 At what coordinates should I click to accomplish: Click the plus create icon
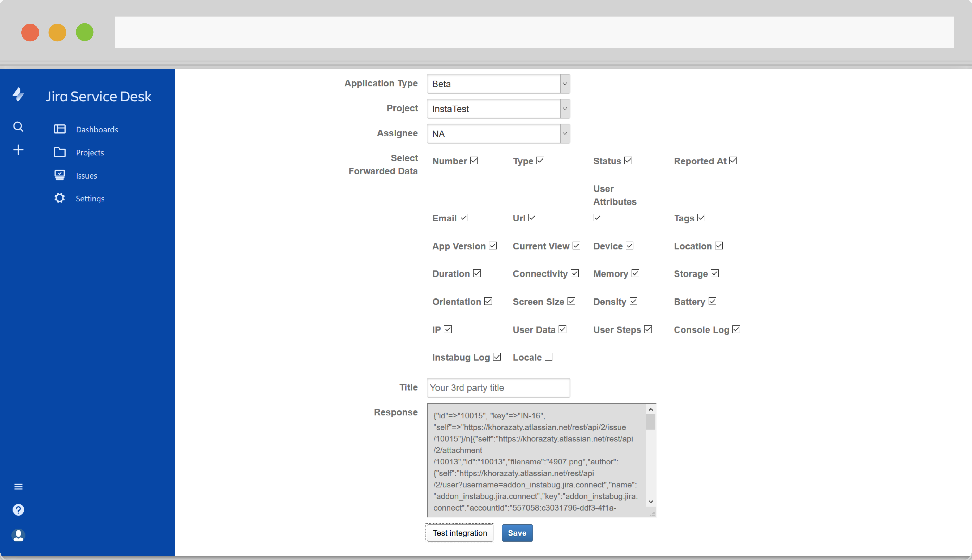18,150
